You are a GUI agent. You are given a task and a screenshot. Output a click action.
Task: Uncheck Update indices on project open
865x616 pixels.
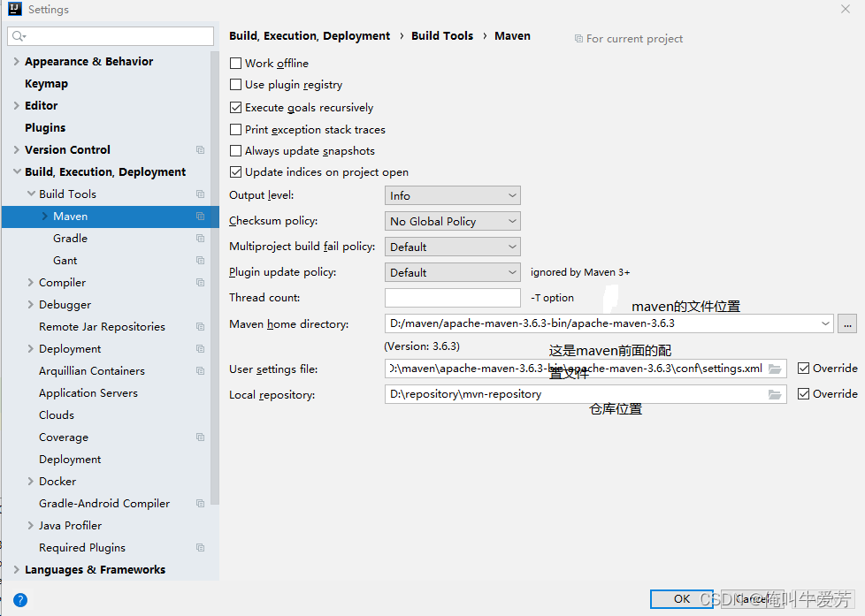235,172
